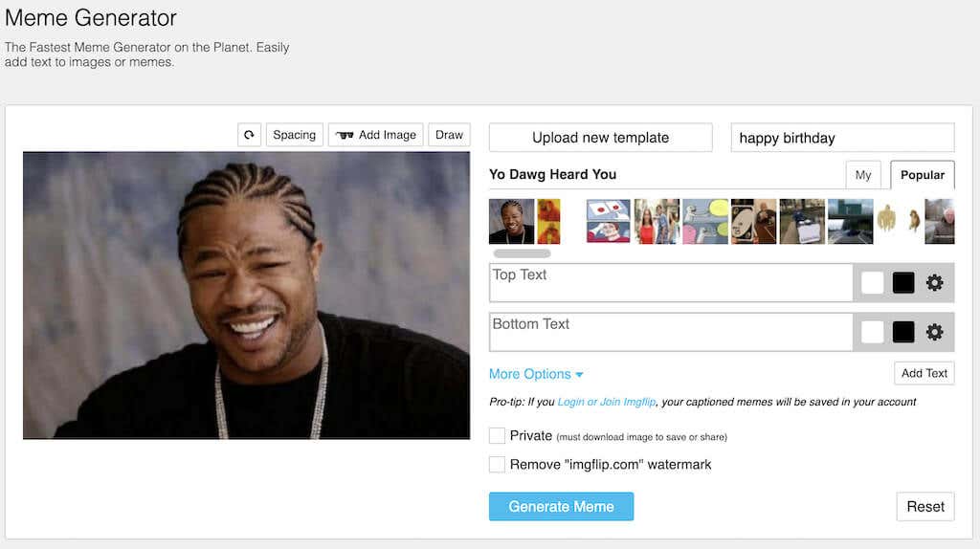Select the Yo Dawg template thumbnail
980x549 pixels.
coord(511,221)
